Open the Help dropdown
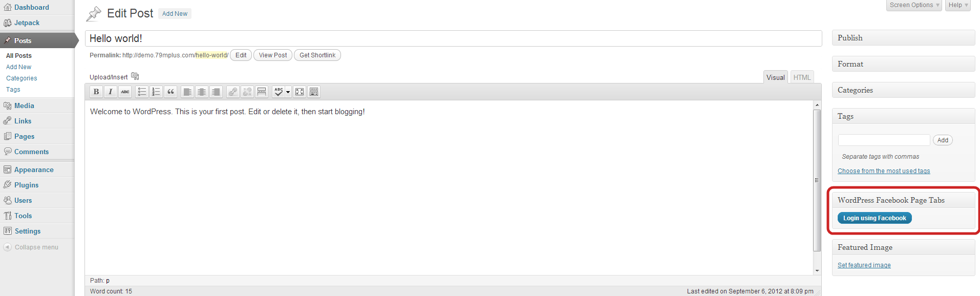The image size is (980, 296). [958, 5]
